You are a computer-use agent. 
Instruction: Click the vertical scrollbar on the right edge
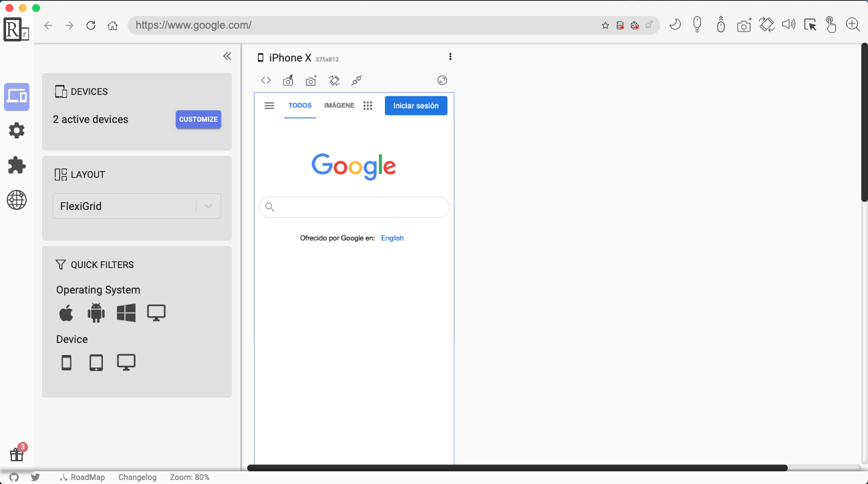click(864, 122)
